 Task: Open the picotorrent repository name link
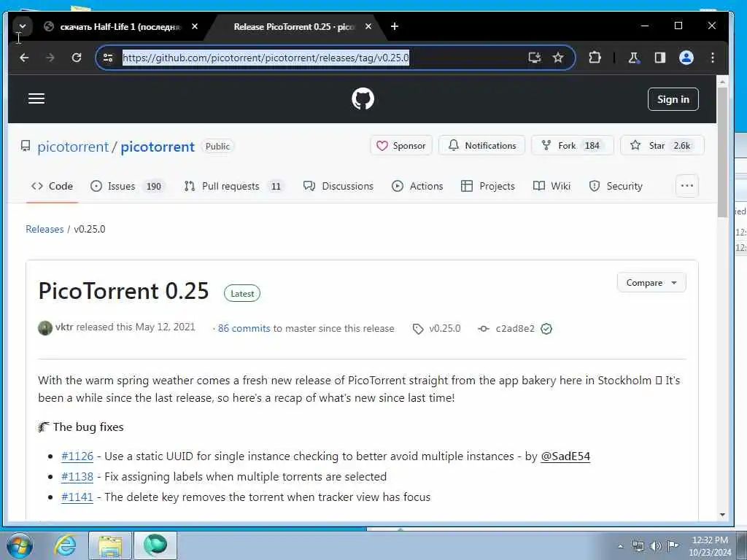coord(158,147)
